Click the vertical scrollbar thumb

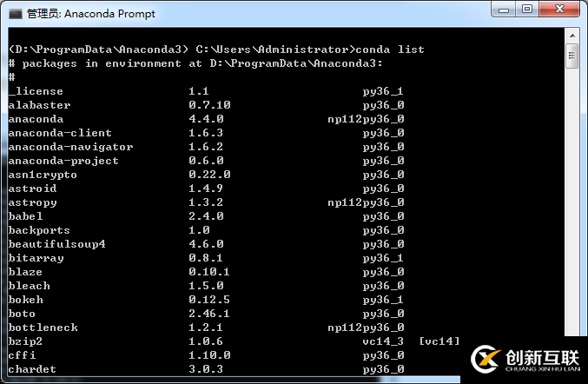[x=571, y=56]
